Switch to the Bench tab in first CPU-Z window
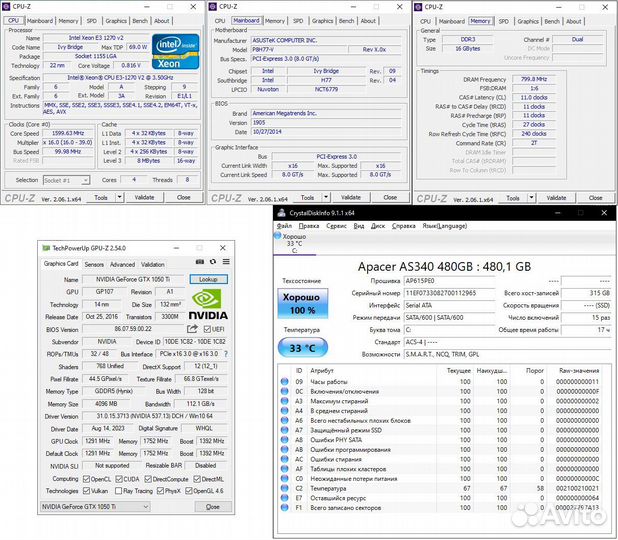 coord(140,21)
